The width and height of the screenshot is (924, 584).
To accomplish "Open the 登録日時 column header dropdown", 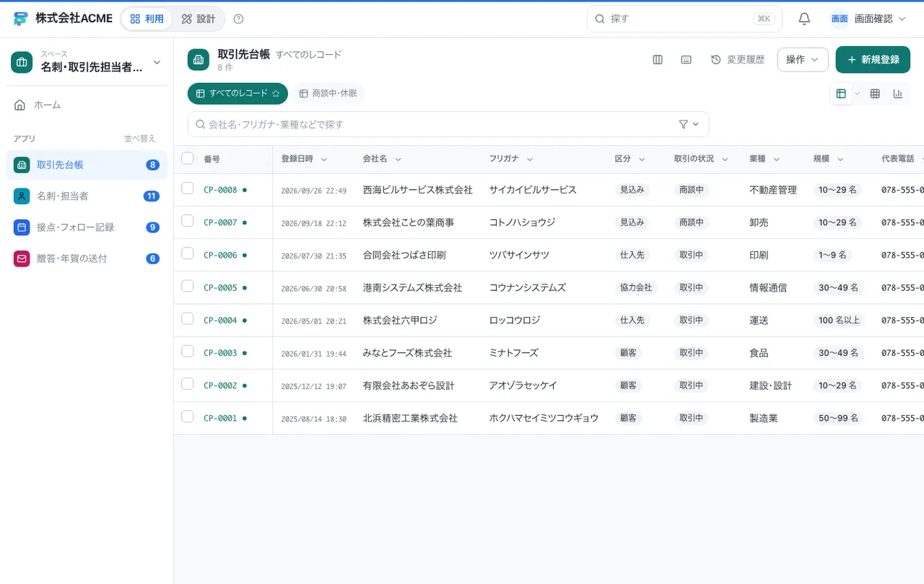I will click(x=323, y=160).
